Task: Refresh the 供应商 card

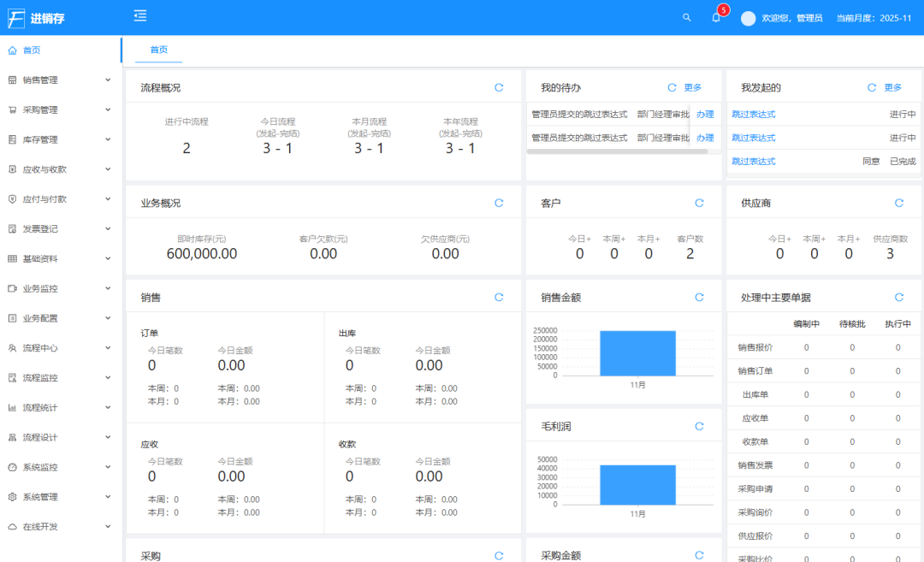Action: (x=898, y=203)
